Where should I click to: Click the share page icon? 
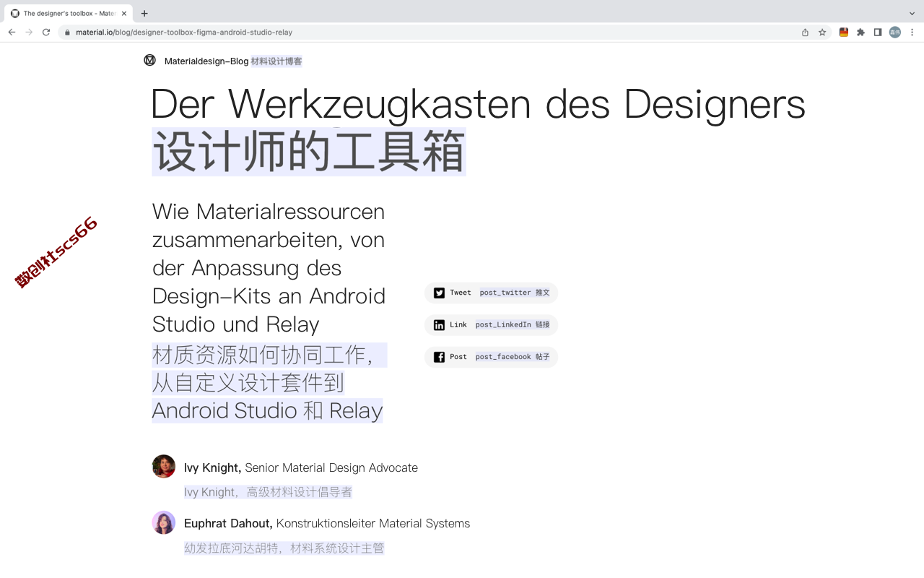(x=805, y=33)
